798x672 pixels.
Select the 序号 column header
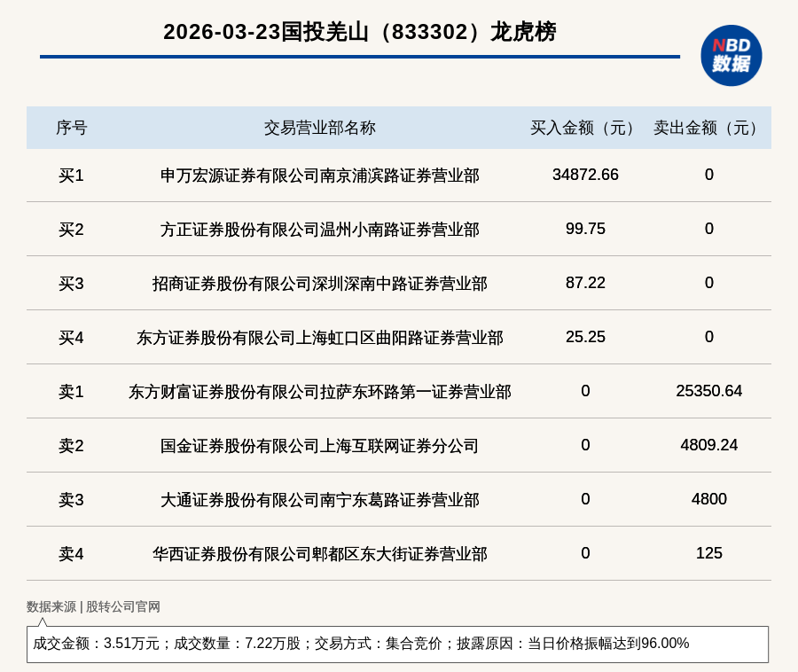tap(71, 128)
